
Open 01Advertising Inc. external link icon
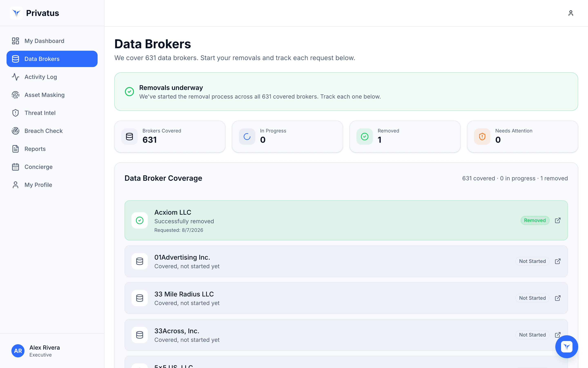558,261
